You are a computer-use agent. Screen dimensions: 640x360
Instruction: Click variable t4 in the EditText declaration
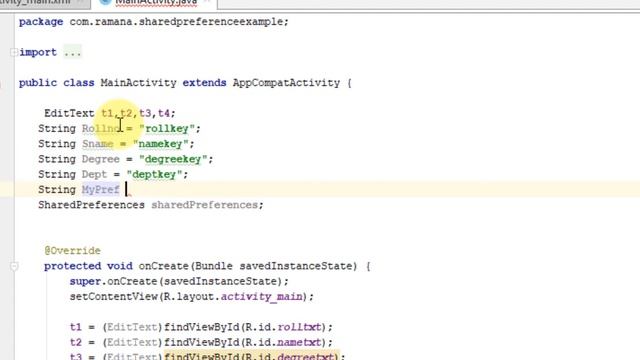click(164, 113)
